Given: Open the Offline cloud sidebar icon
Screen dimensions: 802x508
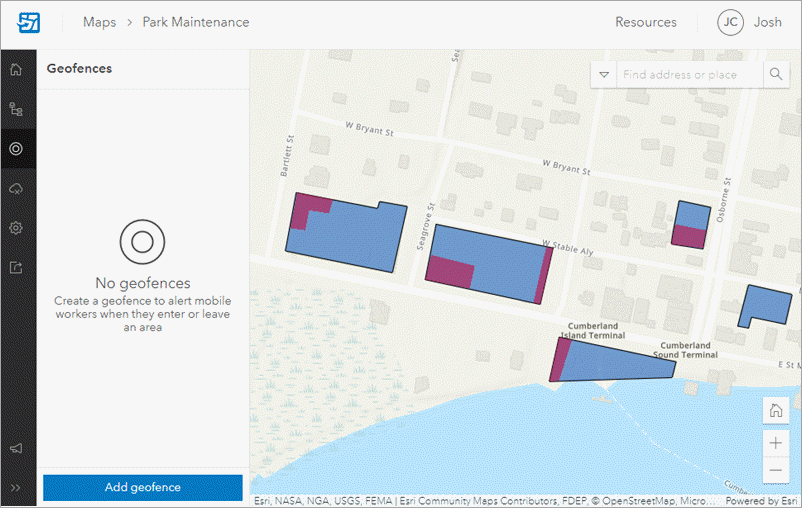Looking at the screenshot, I should tap(16, 188).
